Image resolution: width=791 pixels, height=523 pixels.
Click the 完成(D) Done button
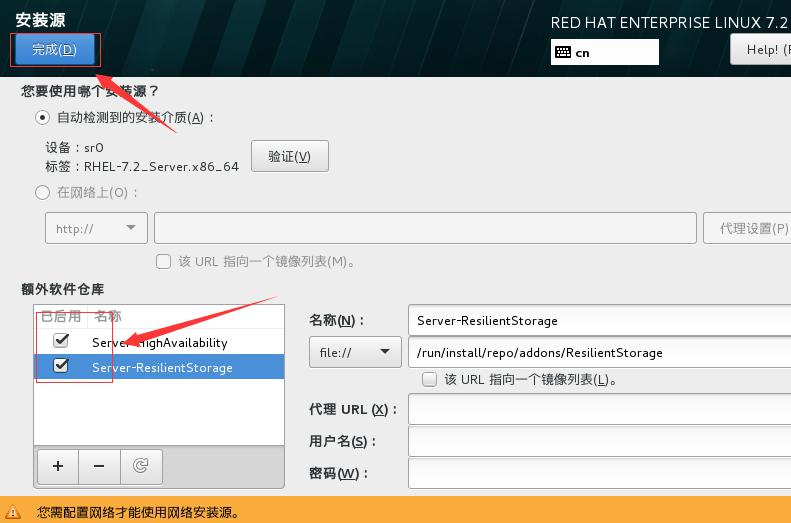(54, 49)
